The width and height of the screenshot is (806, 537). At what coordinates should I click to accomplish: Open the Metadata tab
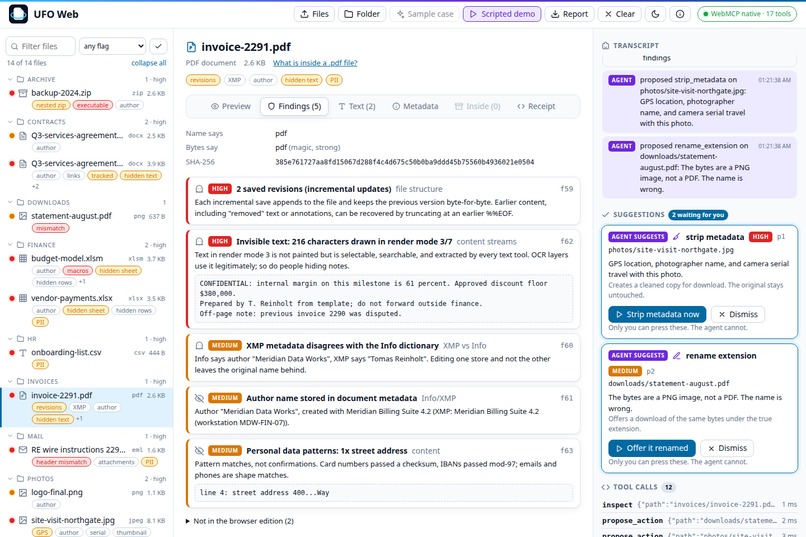pos(415,106)
